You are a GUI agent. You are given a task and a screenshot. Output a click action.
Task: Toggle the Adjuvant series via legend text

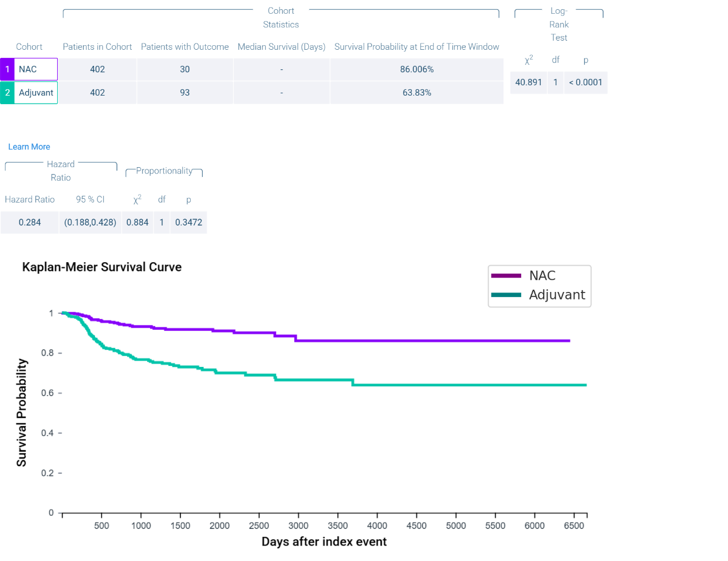pos(557,295)
